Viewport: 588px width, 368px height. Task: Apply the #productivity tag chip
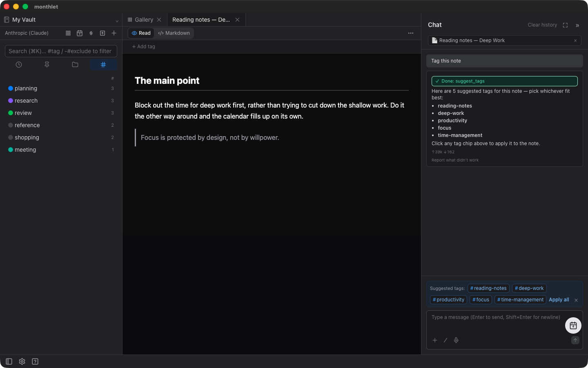coord(448,300)
